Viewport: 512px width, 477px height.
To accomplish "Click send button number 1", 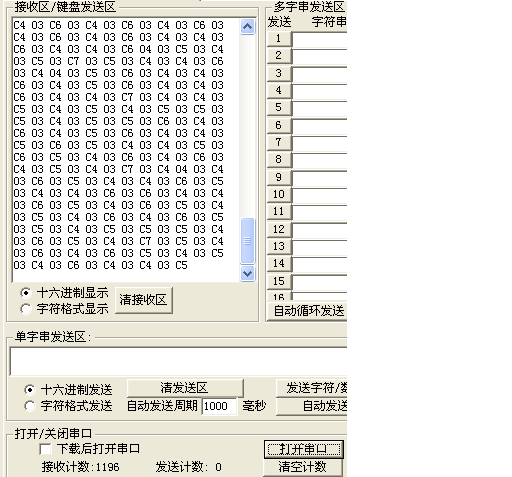I will 279,39.
